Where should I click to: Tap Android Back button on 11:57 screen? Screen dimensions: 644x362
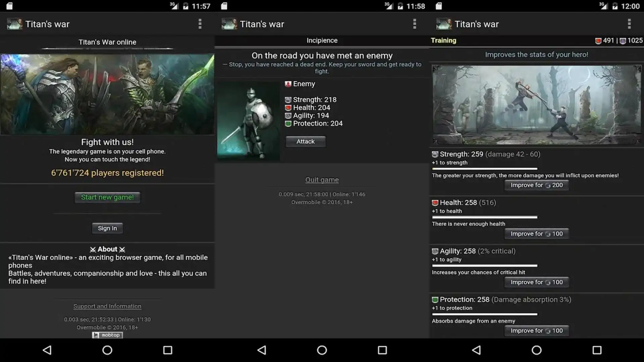point(47,350)
